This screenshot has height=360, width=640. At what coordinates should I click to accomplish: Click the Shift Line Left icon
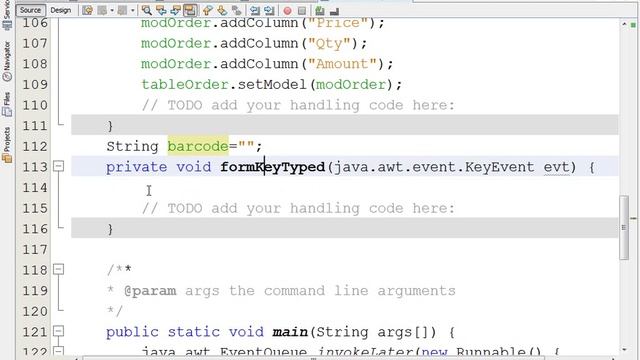tap(255, 10)
